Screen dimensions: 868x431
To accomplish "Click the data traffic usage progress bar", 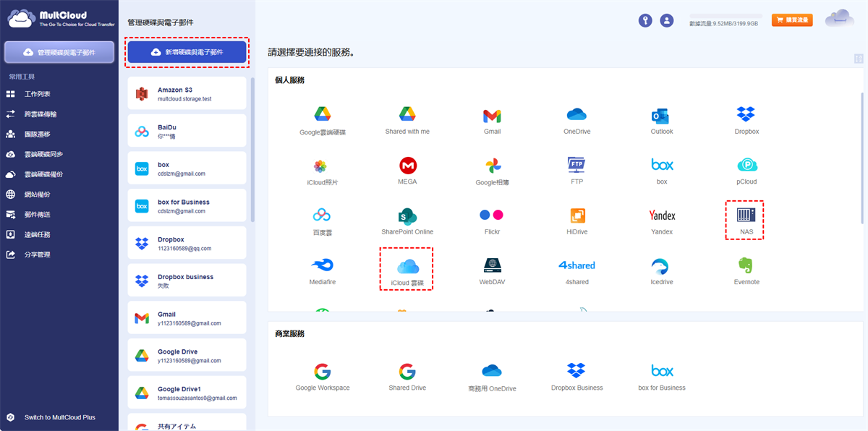I will pyautogui.click(x=726, y=15).
